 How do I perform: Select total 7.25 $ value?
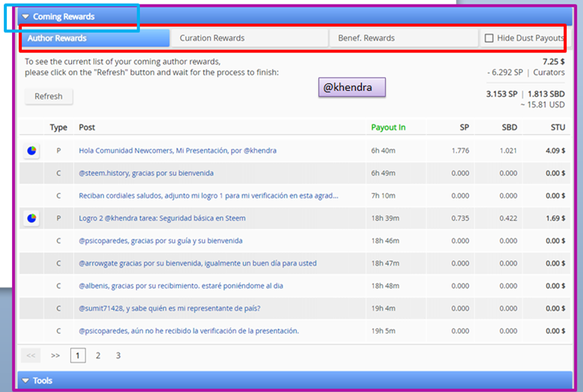[x=553, y=62]
